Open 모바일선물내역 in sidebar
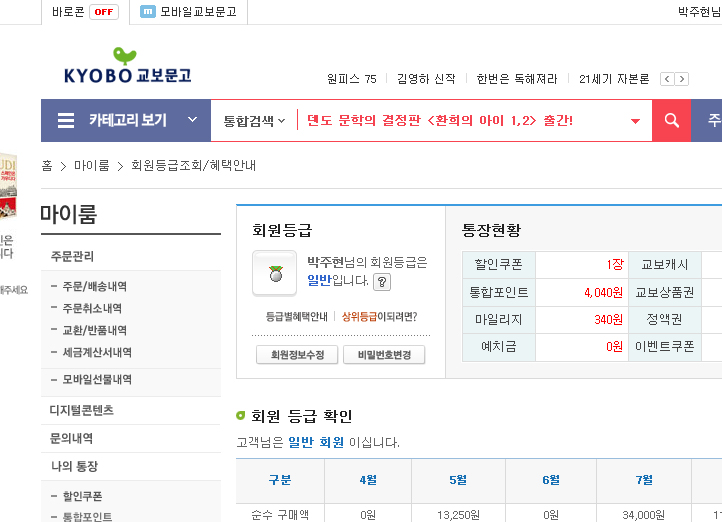This screenshot has height=522, width=722. pyautogui.click(x=97, y=380)
